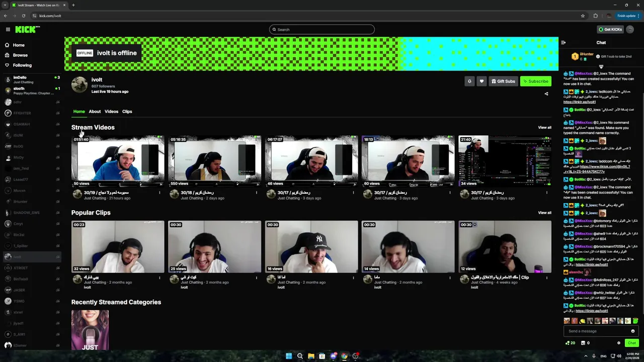Open chat settings gear icon
Screen dimensions: 644x362
[619, 343]
